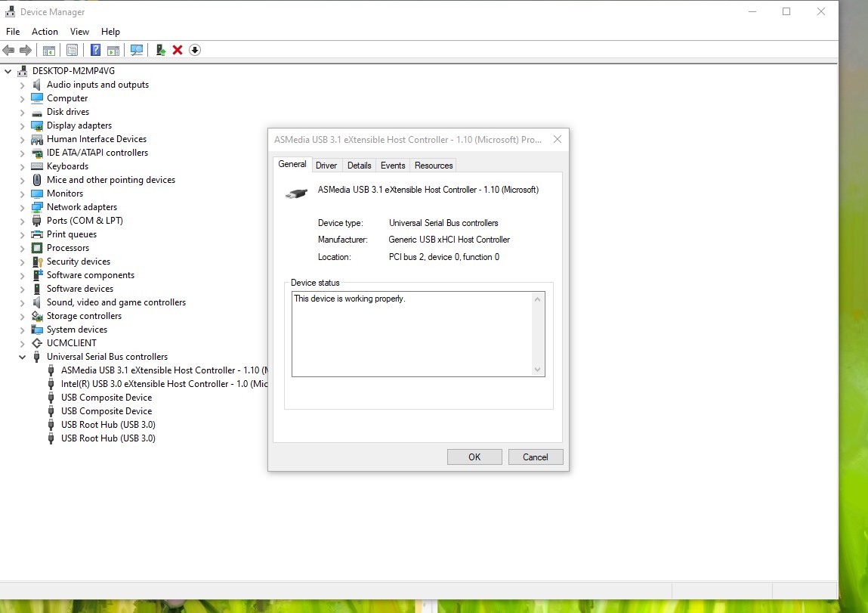
Task: Click the red X Uninstall device icon
Action: pos(178,50)
